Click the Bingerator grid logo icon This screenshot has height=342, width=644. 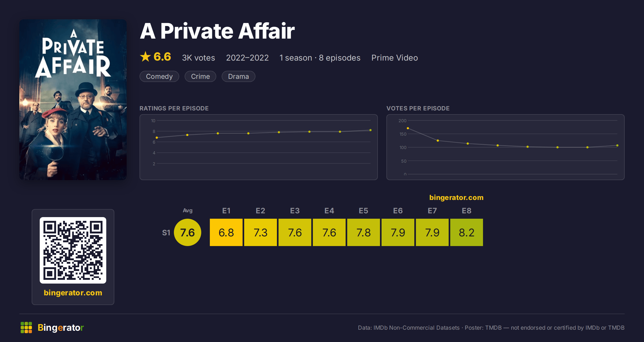click(x=26, y=328)
